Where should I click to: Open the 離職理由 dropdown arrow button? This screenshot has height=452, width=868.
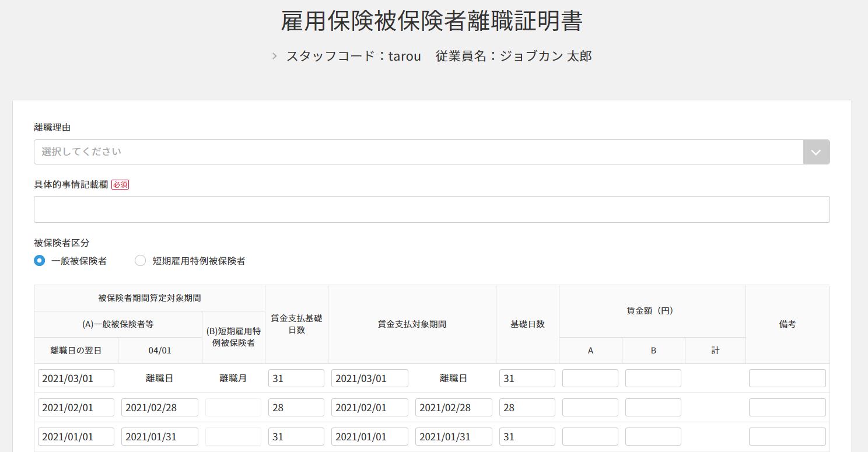pos(816,152)
